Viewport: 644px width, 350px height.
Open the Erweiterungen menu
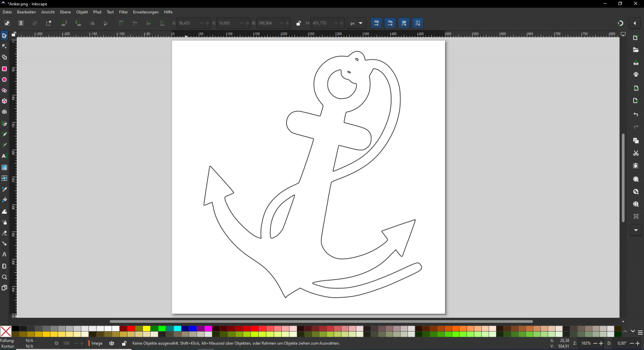coord(145,12)
